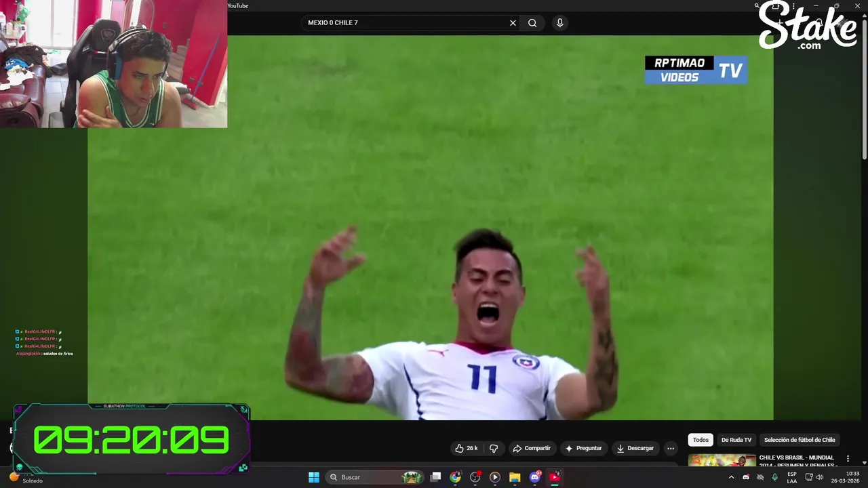This screenshot has height=488, width=868.
Task: Click the video player showing player number 11
Action: (431, 228)
